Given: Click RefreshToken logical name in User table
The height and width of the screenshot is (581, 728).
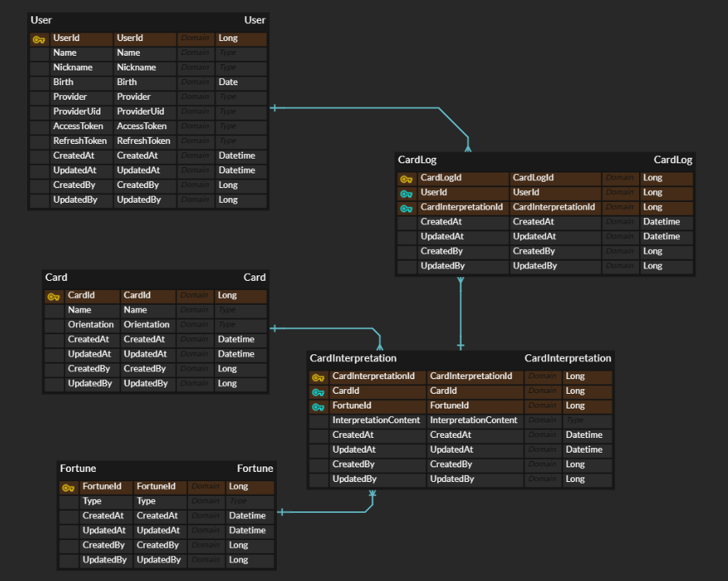Looking at the screenshot, I should pyautogui.click(x=81, y=141).
